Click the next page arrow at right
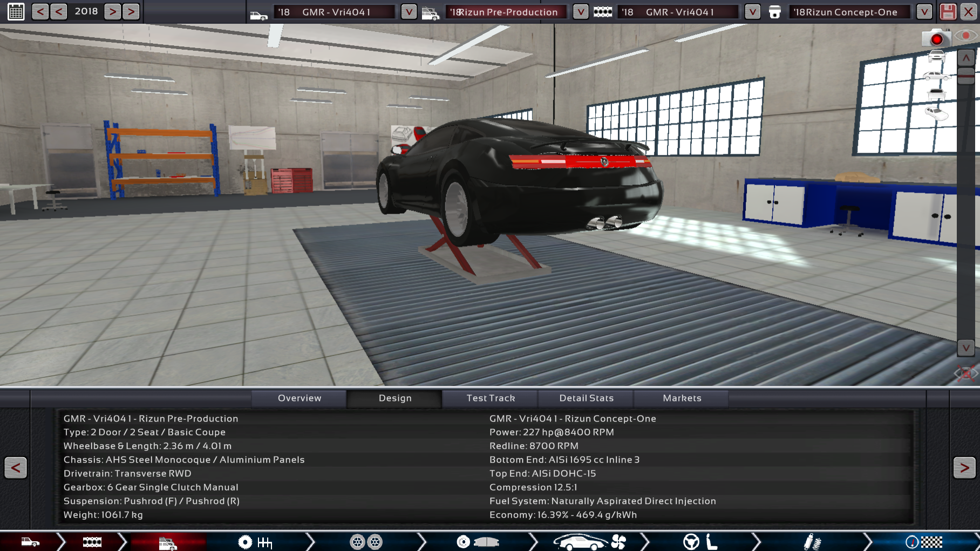 pyautogui.click(x=964, y=467)
